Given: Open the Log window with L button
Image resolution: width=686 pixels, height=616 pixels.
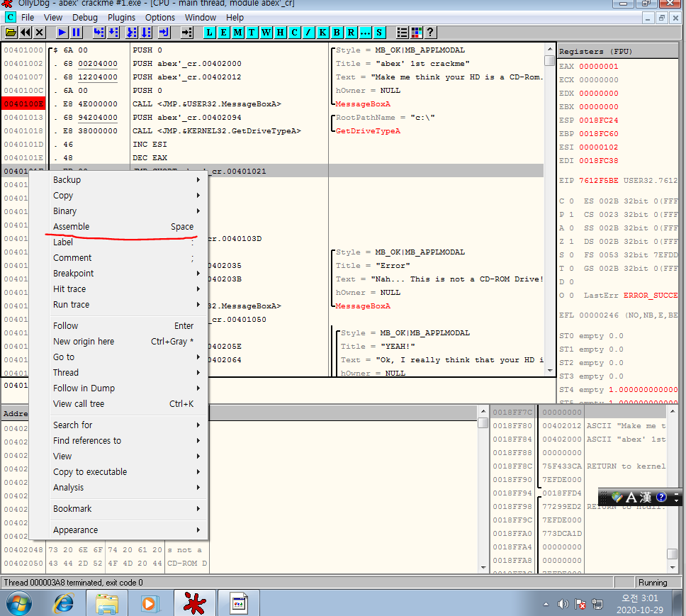Looking at the screenshot, I should pyautogui.click(x=210, y=33).
